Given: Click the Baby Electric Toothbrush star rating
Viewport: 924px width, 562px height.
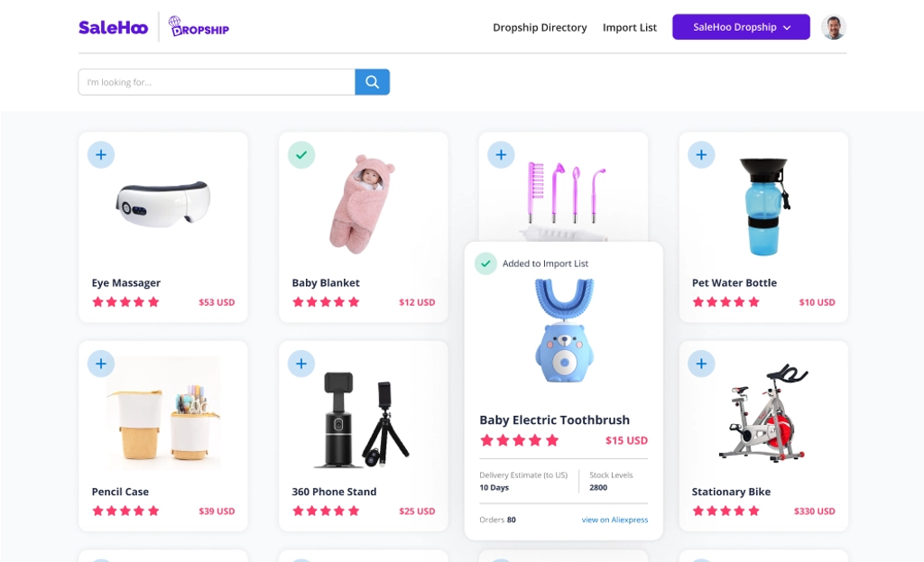Looking at the screenshot, I should pos(519,440).
